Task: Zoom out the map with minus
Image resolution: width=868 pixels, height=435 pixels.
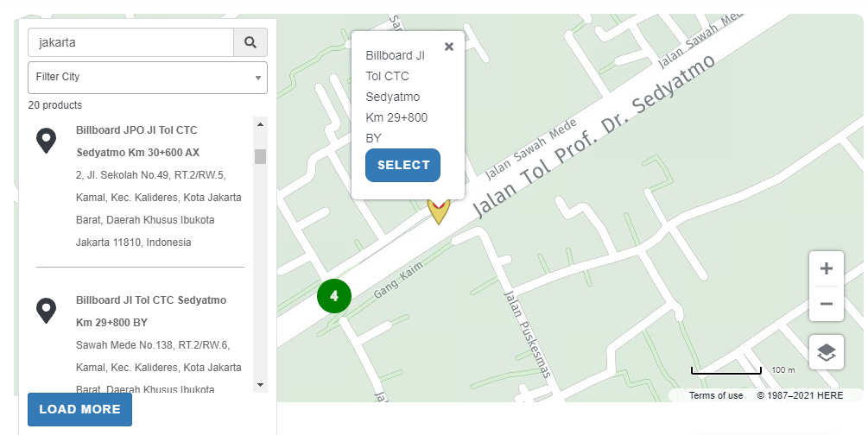Action: click(x=827, y=304)
